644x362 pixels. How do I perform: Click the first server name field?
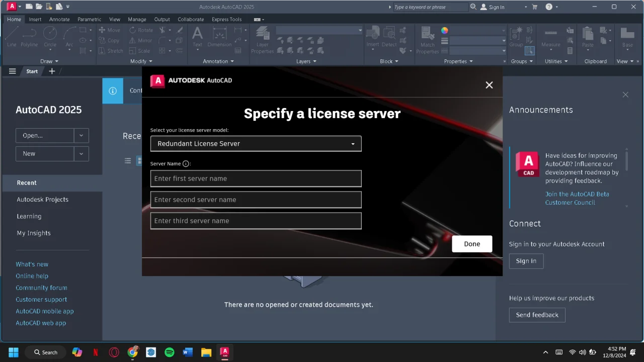pyautogui.click(x=256, y=178)
